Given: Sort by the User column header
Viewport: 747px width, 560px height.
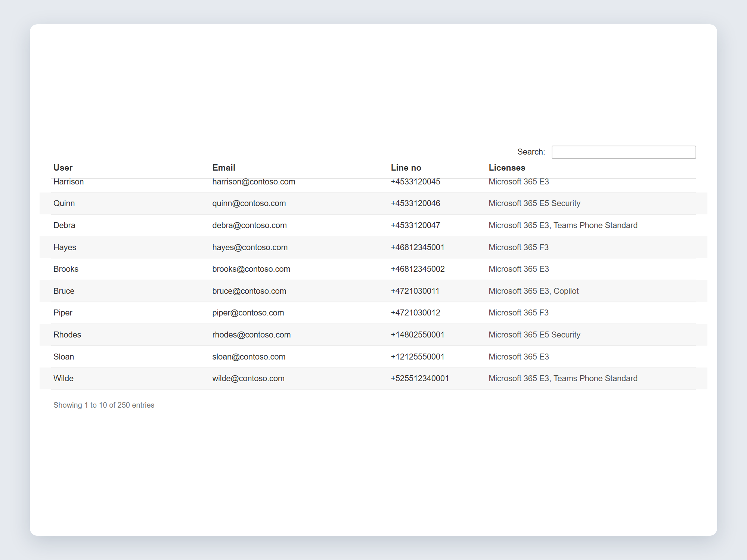Looking at the screenshot, I should click(x=63, y=168).
